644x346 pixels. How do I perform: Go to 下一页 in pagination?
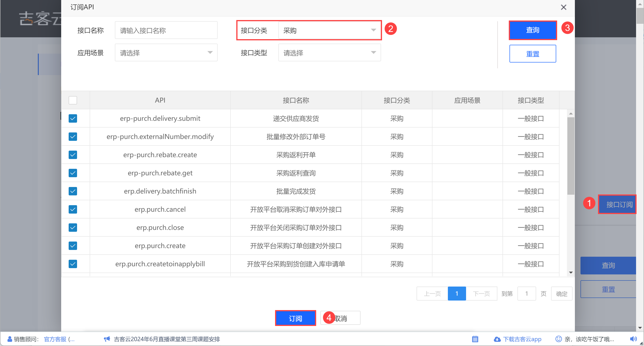pos(481,294)
